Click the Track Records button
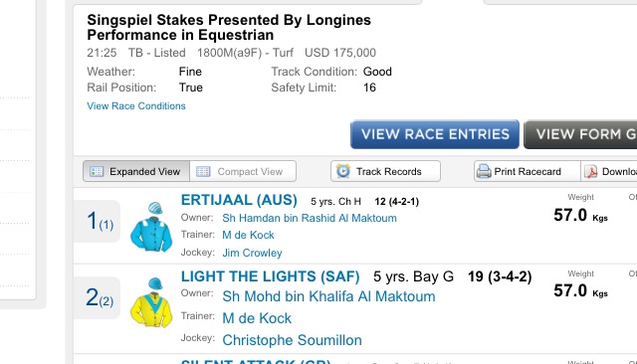 (x=385, y=171)
